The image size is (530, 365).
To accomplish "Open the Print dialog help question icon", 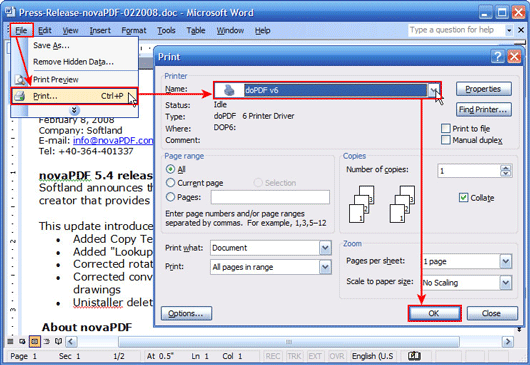I will click(x=498, y=56).
